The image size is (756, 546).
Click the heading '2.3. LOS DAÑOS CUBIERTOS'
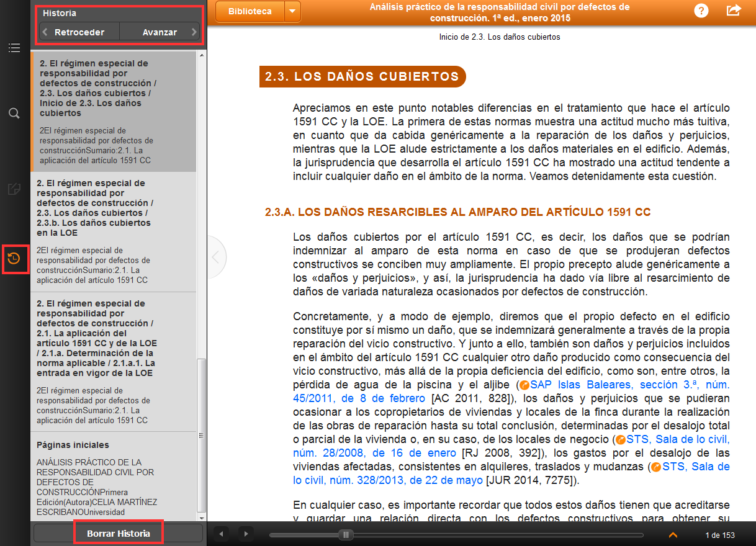(x=362, y=77)
